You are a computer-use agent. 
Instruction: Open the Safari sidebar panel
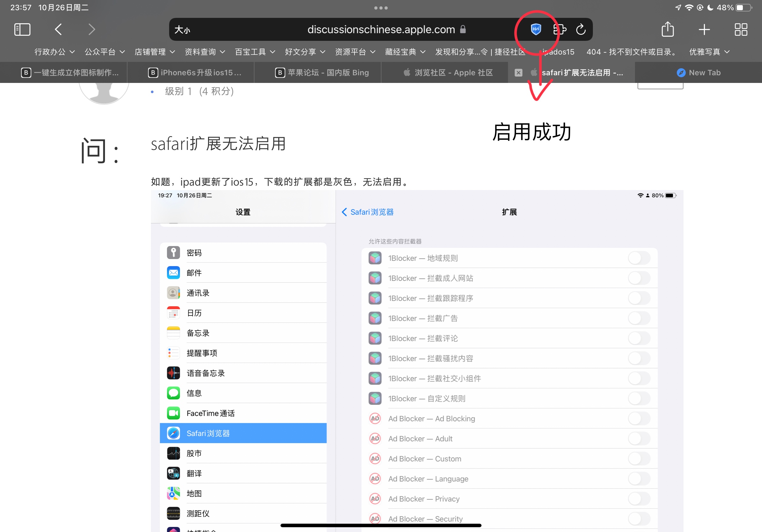(x=22, y=30)
